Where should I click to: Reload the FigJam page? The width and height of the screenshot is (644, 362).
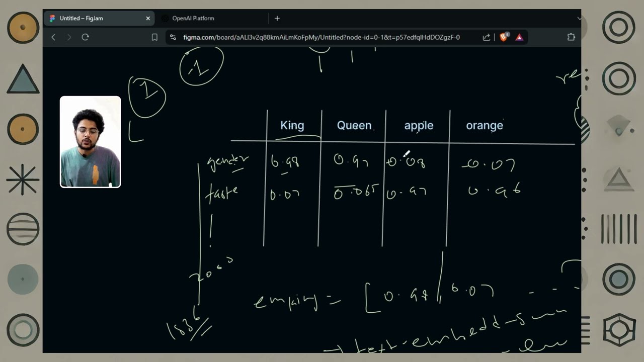pyautogui.click(x=85, y=37)
